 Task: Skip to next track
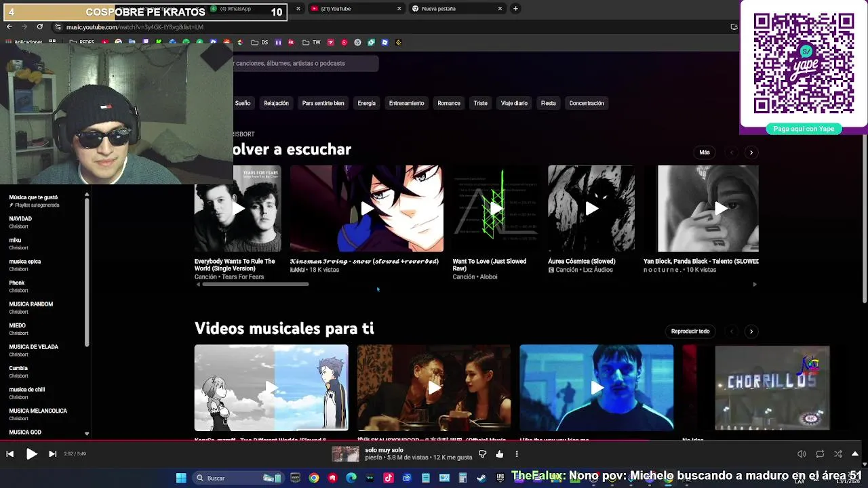[52, 454]
